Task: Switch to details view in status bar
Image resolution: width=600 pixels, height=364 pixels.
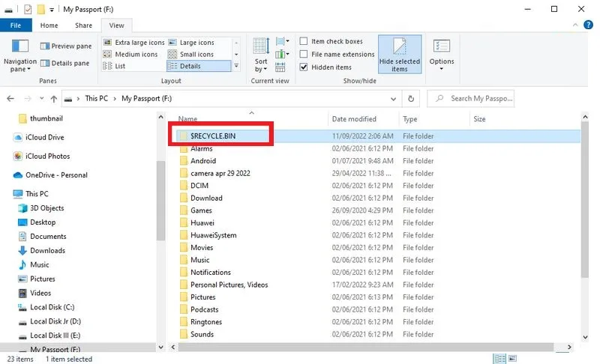Action: click(x=499, y=359)
